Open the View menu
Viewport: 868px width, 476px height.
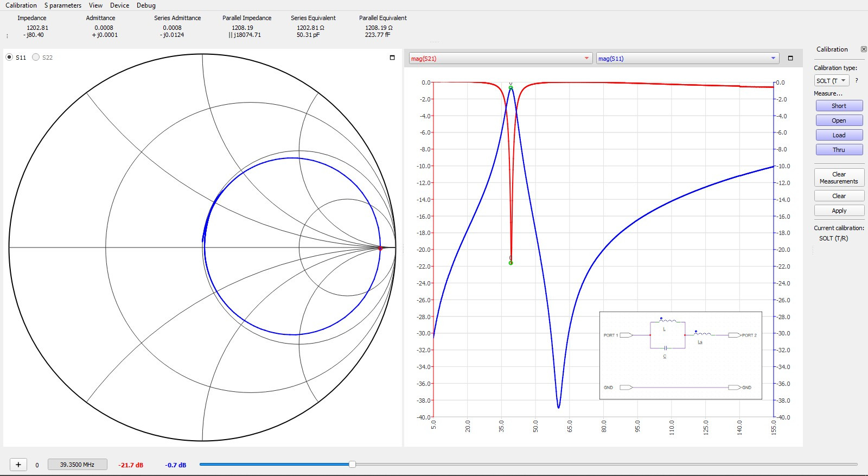pyautogui.click(x=95, y=5)
